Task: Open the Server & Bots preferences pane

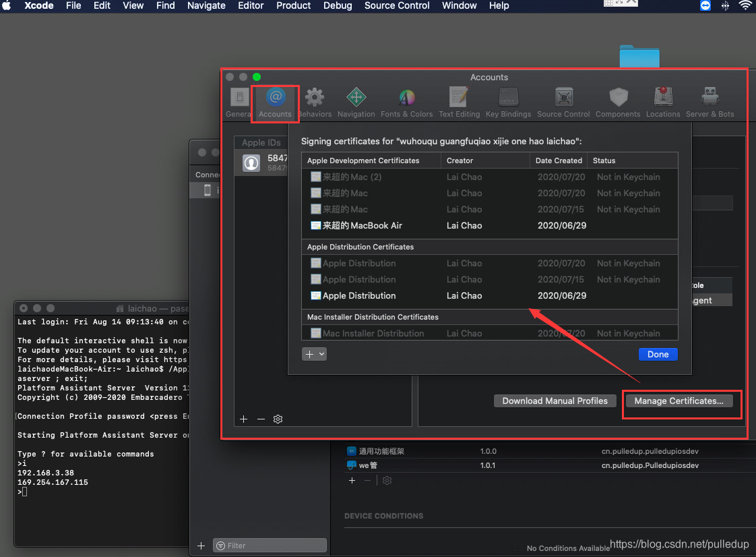Action: coord(710,102)
